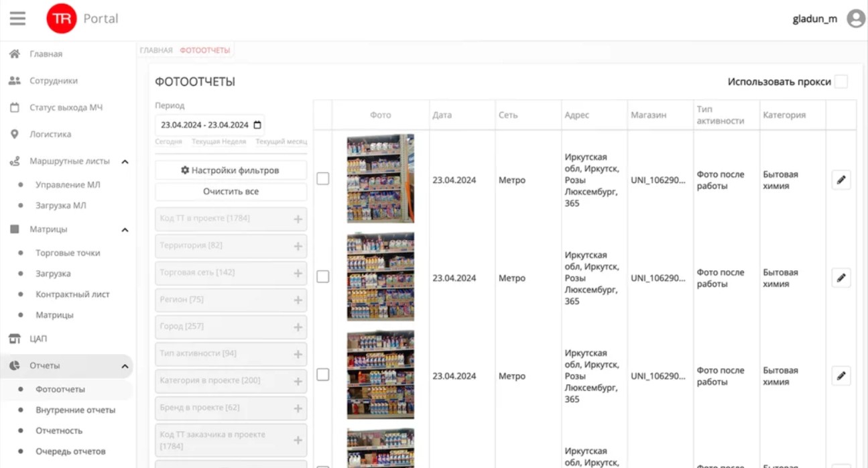This screenshot has width=868, height=468.
Task: Add Город filter with plus icon
Action: coord(298,327)
